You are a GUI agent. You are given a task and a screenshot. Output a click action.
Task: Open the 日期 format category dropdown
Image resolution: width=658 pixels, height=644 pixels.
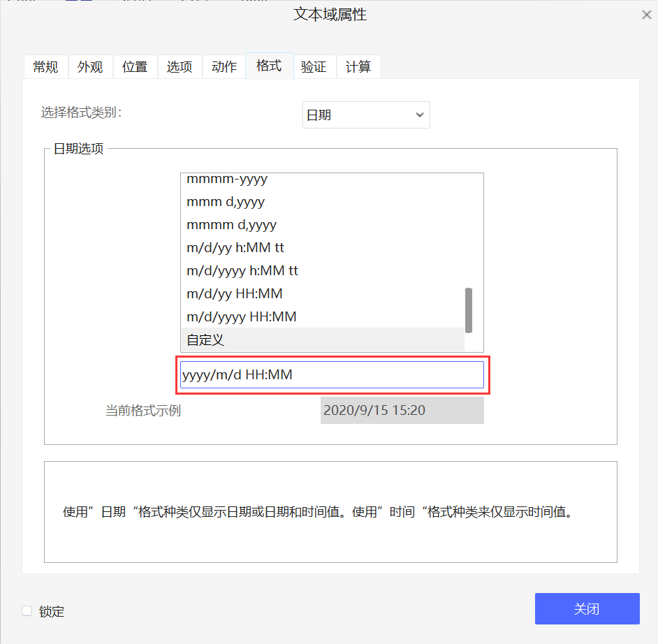click(x=365, y=115)
